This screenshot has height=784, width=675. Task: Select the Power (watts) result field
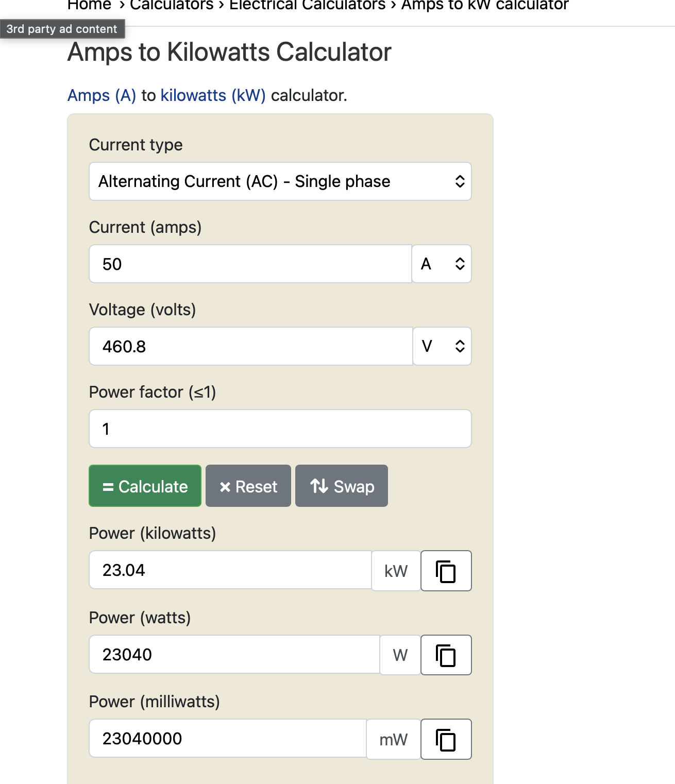pos(234,654)
